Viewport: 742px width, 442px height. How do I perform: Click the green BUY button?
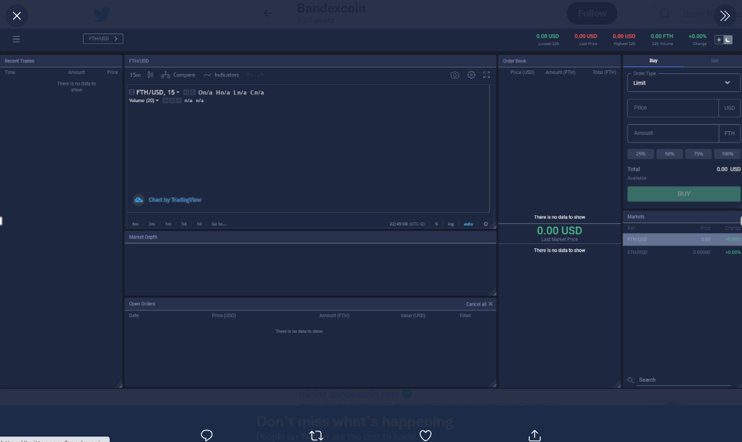[684, 194]
